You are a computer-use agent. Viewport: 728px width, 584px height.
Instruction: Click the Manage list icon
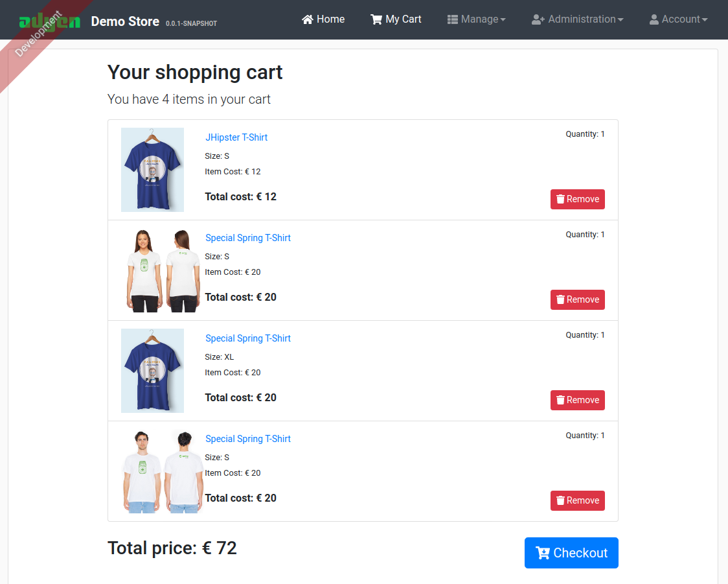point(452,19)
